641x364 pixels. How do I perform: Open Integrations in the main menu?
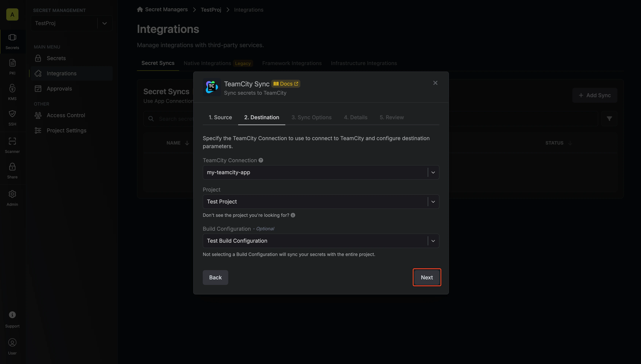(72, 73)
